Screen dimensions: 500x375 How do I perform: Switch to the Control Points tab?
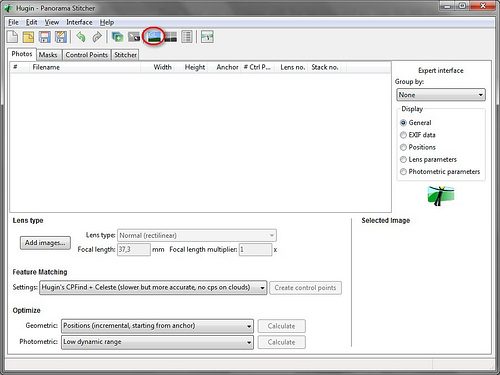87,55
